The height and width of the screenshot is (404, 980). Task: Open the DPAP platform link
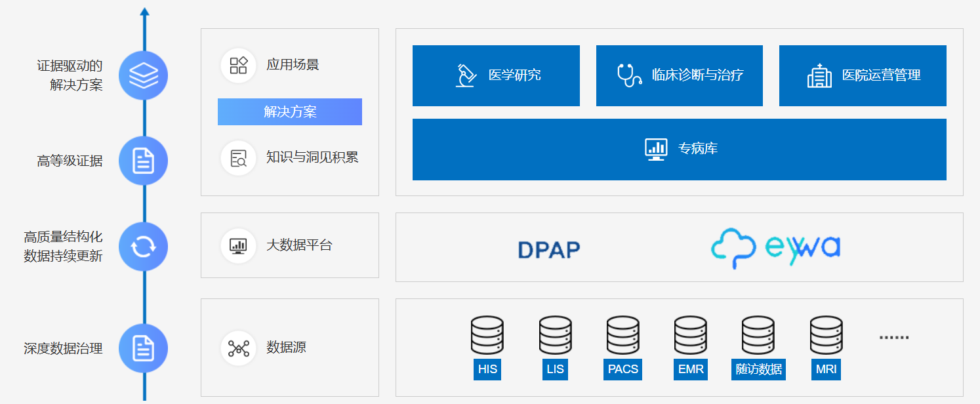pyautogui.click(x=550, y=249)
